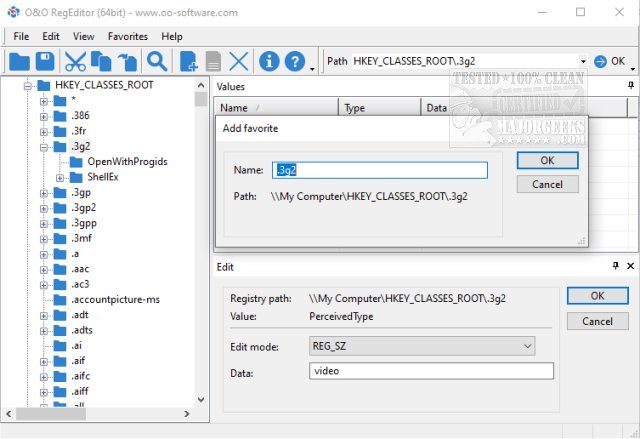Confirm Add favorite dialog with OK
The image size is (640, 439).
(547, 160)
